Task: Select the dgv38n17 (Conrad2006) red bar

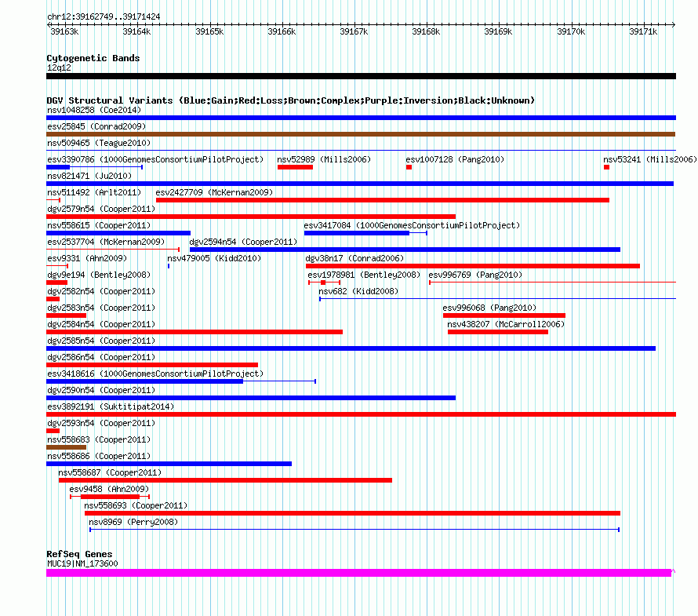Action: click(473, 266)
